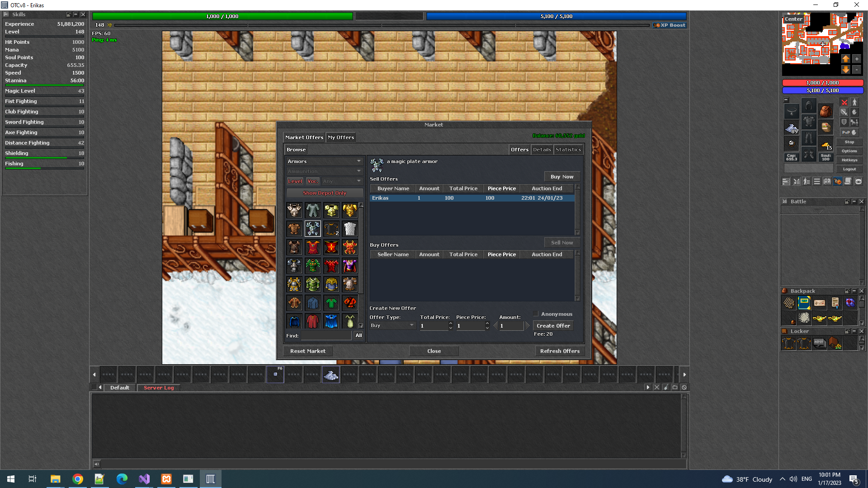
Task: Select the amulet necklace inventory slot
Action: (792, 111)
